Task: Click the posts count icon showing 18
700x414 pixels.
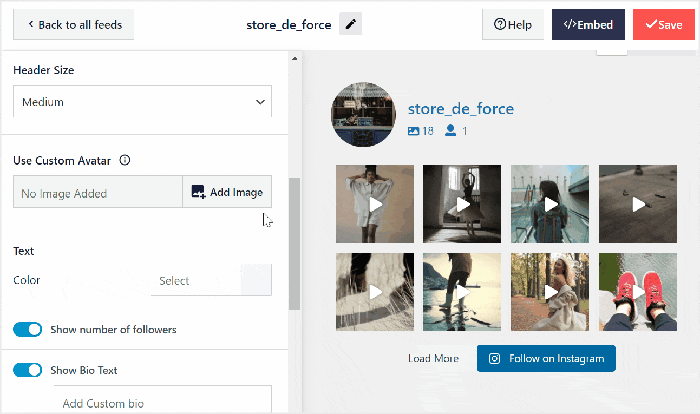Action: (413, 131)
